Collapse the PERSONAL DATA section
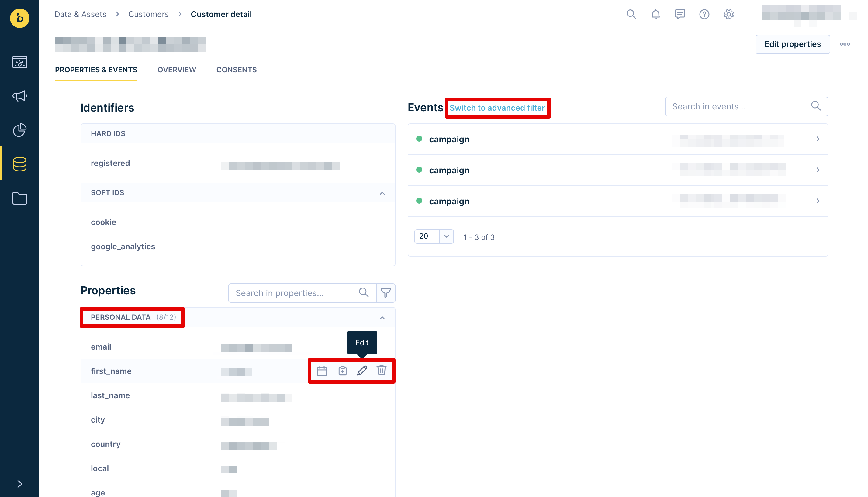 (382, 318)
